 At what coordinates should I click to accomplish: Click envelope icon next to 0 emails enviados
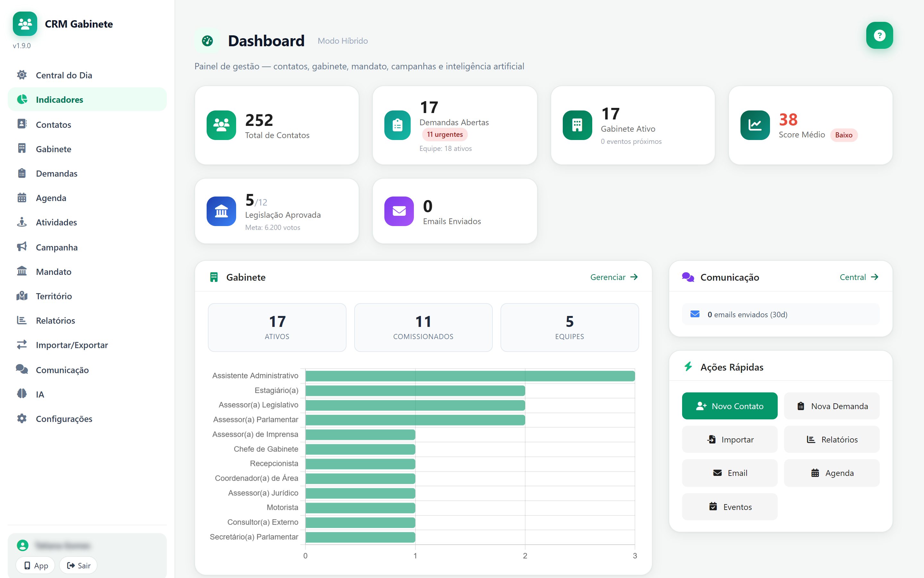click(x=695, y=314)
